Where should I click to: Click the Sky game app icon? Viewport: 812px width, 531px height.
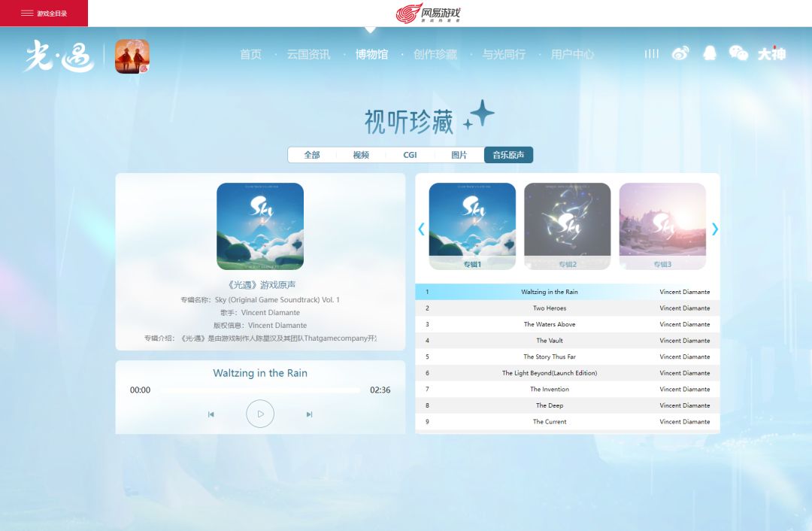point(132,56)
